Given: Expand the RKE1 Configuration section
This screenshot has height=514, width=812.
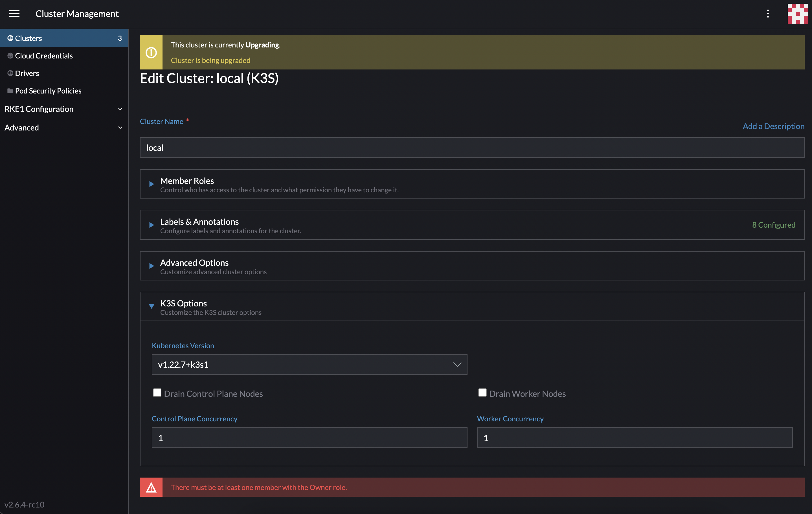Looking at the screenshot, I should (39, 109).
